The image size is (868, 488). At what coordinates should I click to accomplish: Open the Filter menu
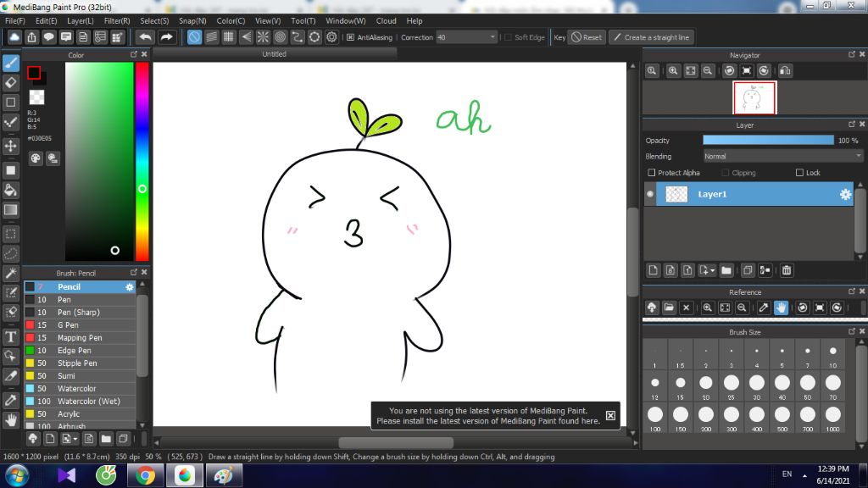pos(117,20)
